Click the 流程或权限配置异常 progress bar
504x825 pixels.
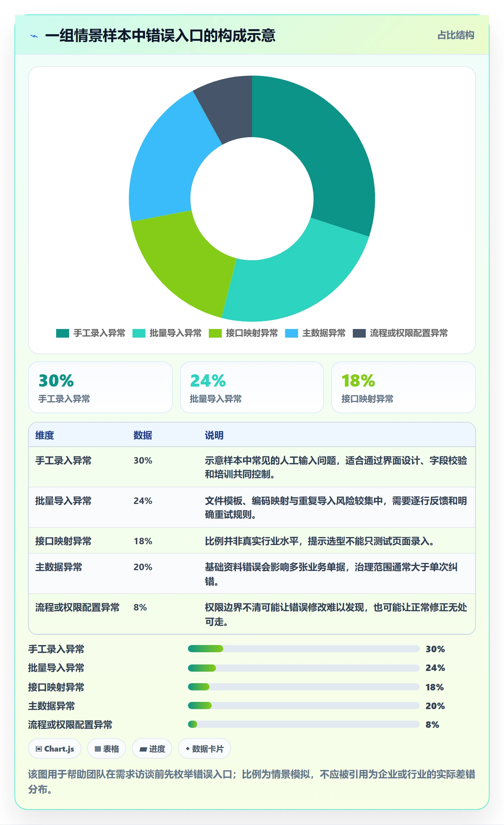pyautogui.click(x=303, y=724)
